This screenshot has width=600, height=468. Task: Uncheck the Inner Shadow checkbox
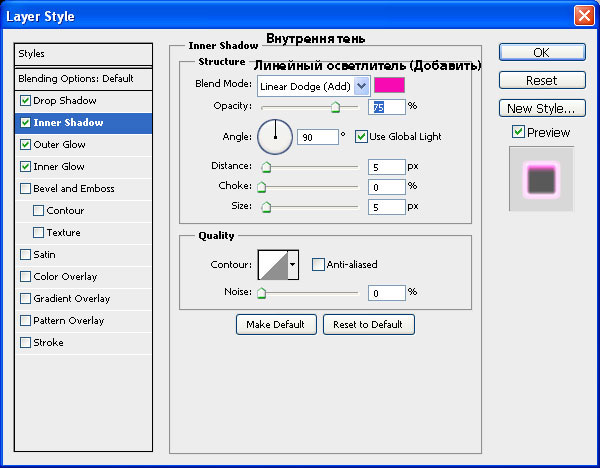(25, 122)
